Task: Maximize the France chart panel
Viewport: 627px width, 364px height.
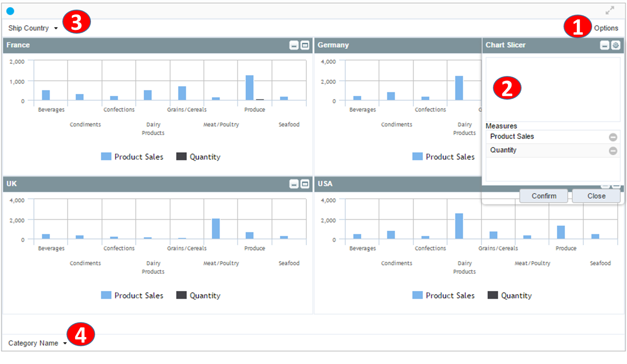Action: (x=305, y=45)
